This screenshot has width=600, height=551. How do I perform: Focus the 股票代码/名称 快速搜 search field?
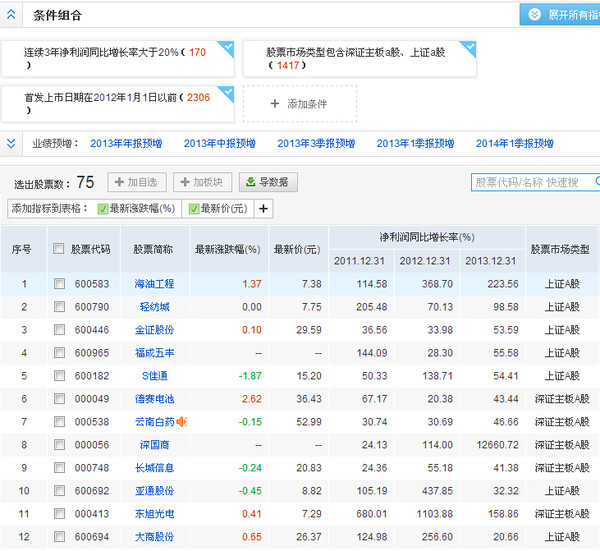[x=535, y=182]
